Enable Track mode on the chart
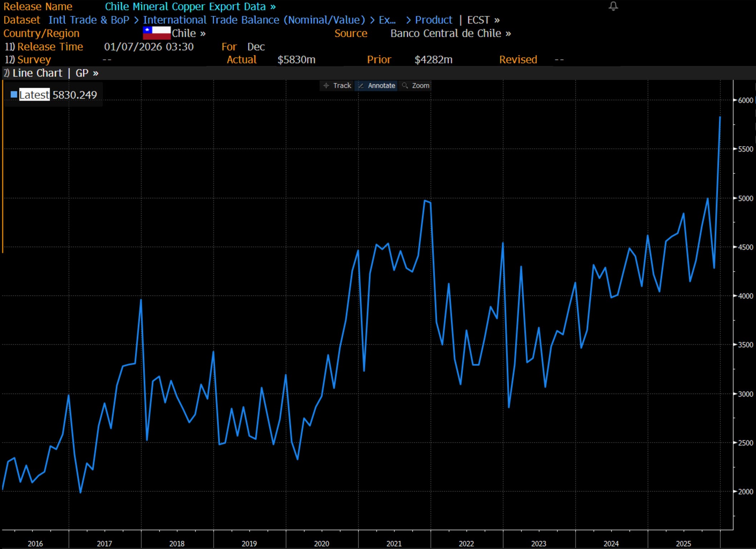 pyautogui.click(x=342, y=86)
